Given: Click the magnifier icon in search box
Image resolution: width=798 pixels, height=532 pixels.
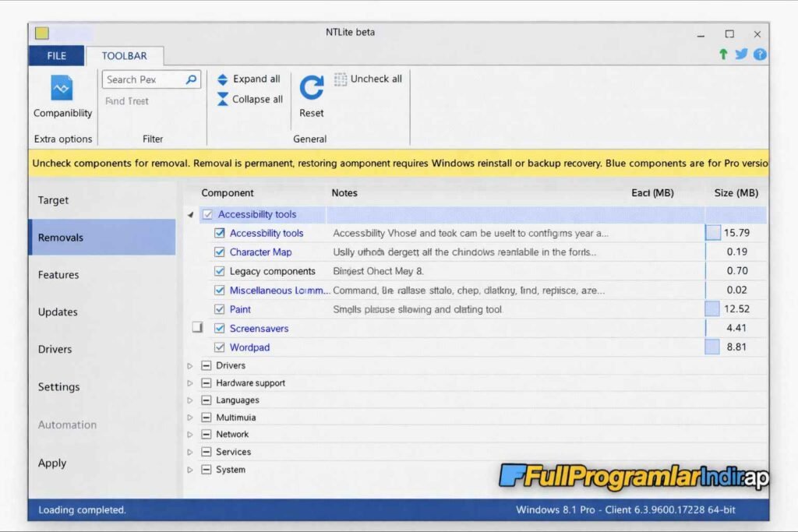Looking at the screenshot, I should click(191, 79).
